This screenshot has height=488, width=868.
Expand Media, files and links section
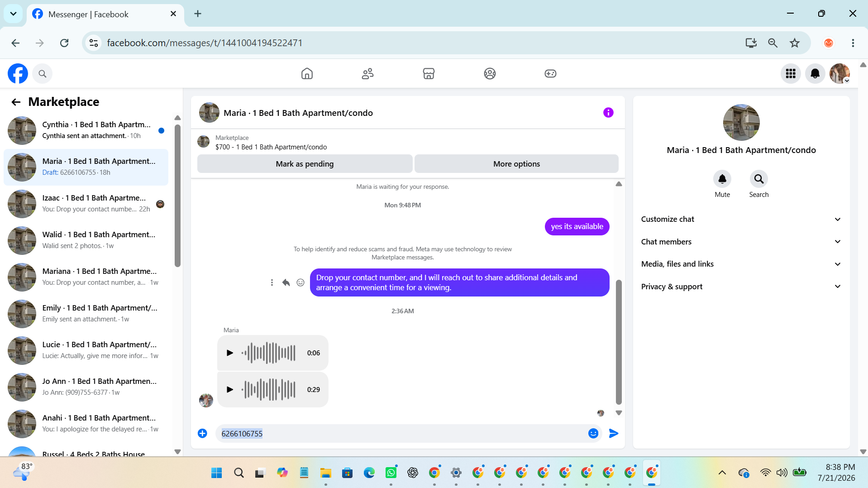pos(741,264)
